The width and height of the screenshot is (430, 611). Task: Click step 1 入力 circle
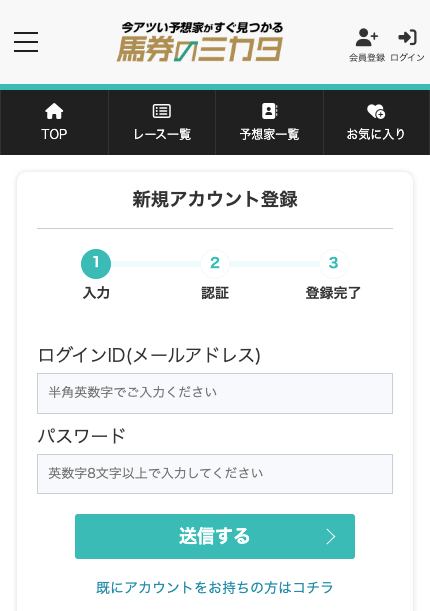96,264
